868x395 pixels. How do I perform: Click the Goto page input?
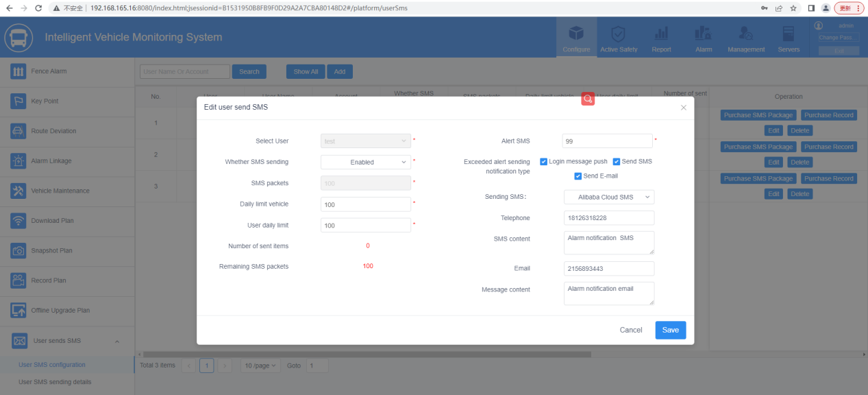[x=317, y=366]
